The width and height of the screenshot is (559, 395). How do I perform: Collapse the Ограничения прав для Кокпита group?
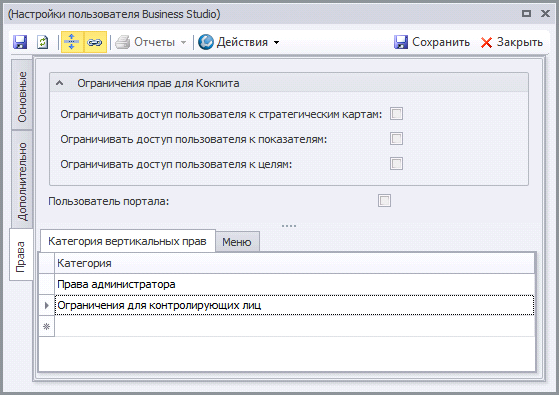tap(60, 83)
